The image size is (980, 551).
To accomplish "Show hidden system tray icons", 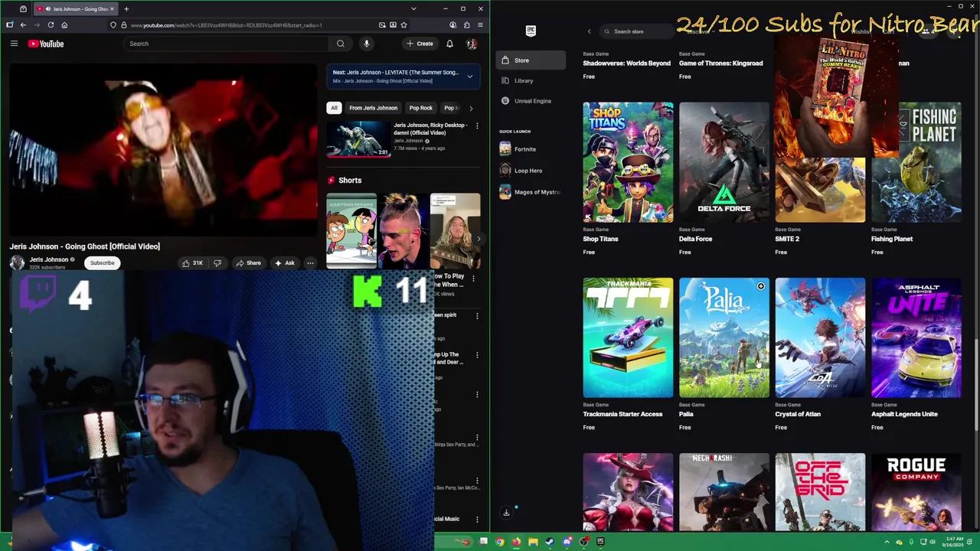I will [887, 542].
